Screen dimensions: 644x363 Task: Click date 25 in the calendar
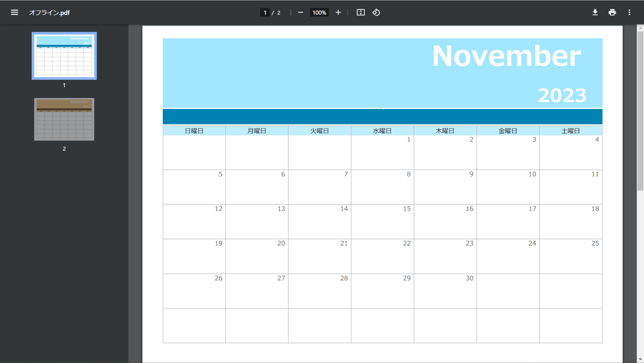[595, 244]
